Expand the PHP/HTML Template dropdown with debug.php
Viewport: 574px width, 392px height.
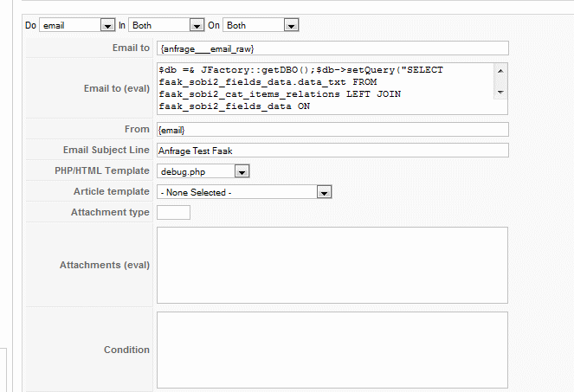pos(203,171)
